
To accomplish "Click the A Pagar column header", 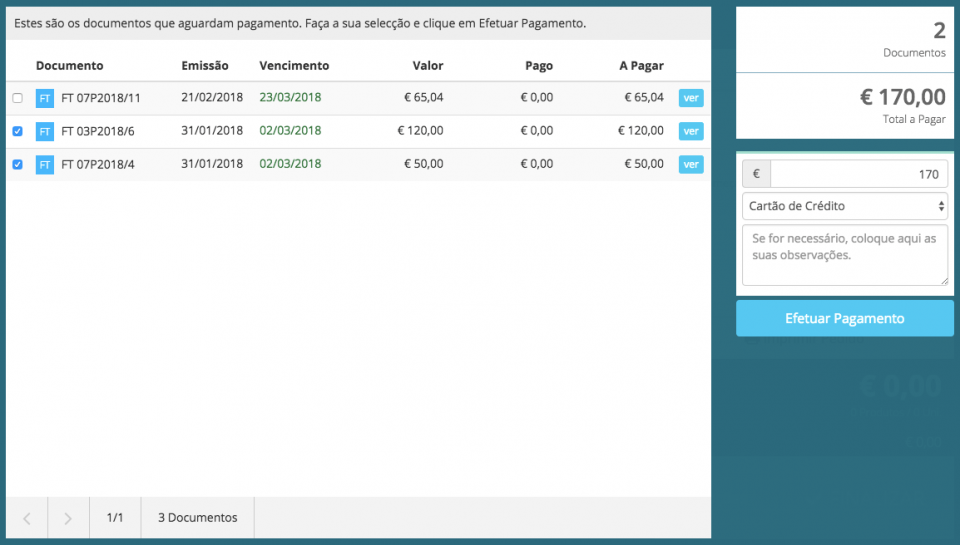I will (641, 66).
